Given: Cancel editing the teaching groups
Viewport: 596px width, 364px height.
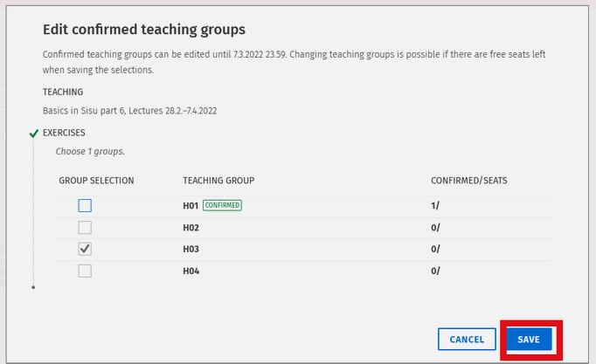Looking at the screenshot, I should pos(467,340).
